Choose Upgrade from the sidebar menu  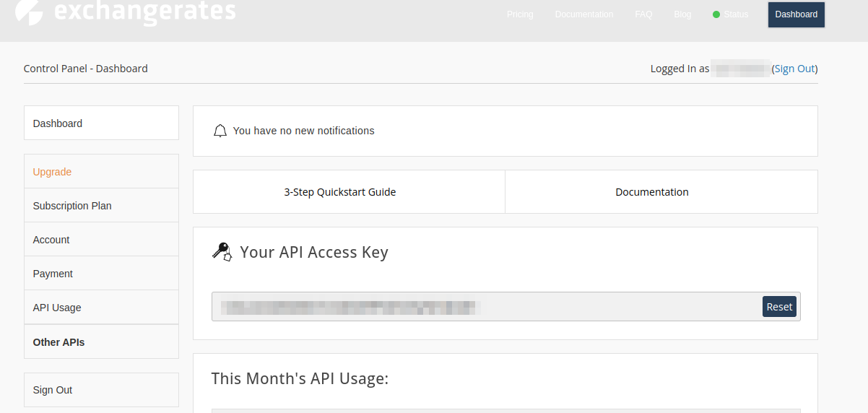[101, 172]
